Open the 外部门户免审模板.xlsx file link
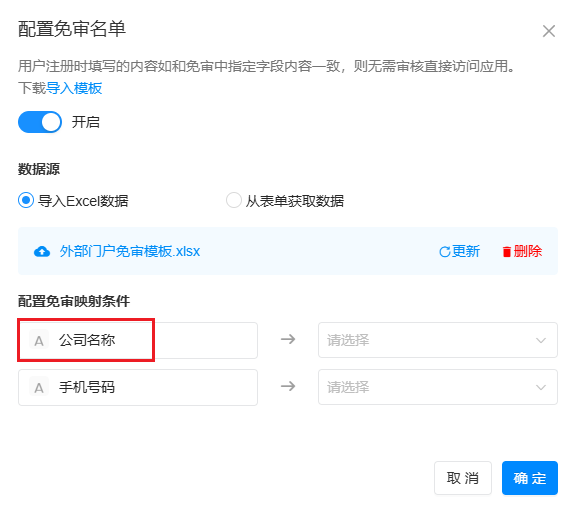This screenshot has width=571, height=510. point(130,251)
